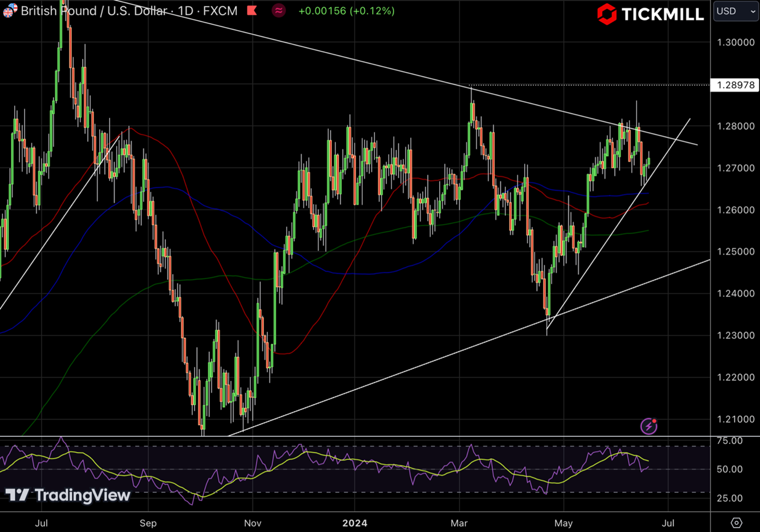
Task: Click the May label on time axis
Action: (563, 523)
